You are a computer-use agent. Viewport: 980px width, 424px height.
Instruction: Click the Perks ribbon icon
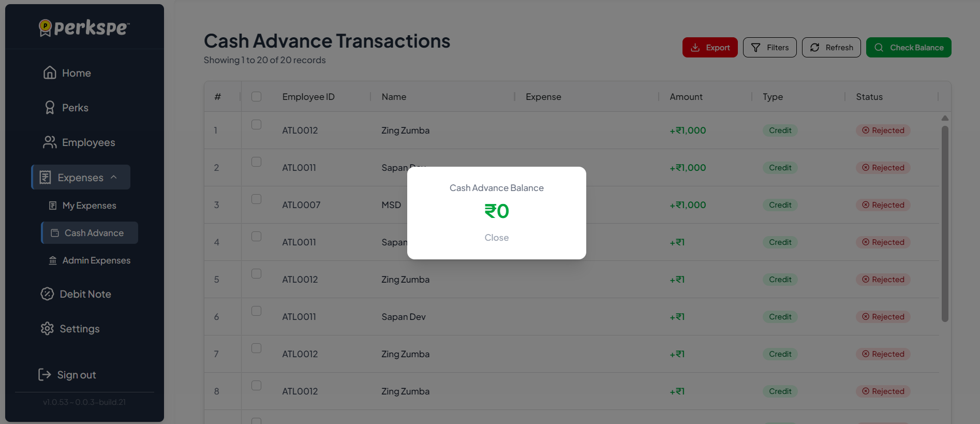pos(50,107)
